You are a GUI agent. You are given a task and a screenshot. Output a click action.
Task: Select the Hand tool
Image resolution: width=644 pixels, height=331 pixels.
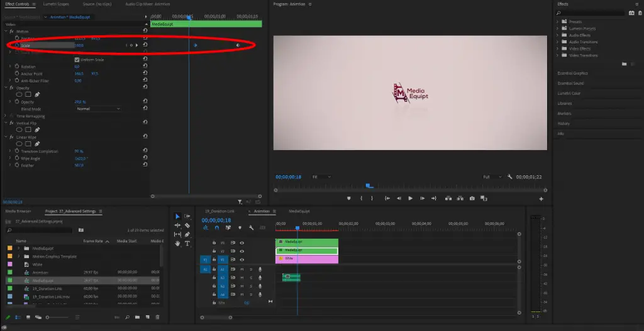(x=177, y=243)
